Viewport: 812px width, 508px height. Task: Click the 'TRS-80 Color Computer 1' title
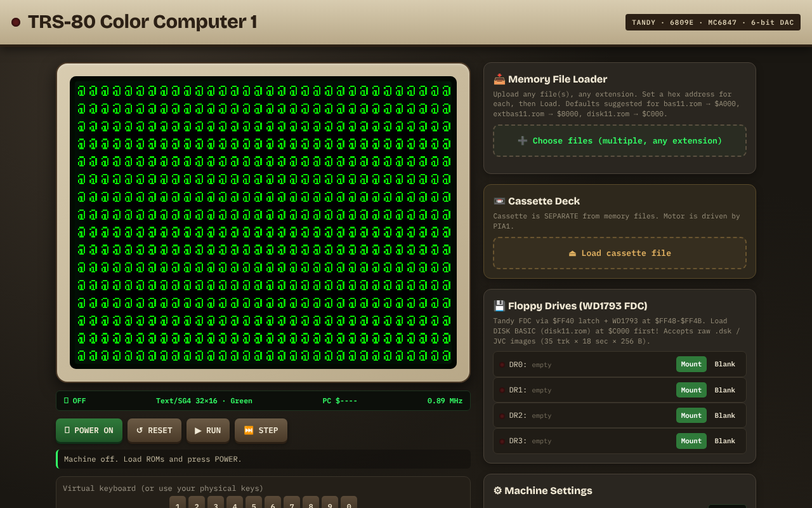[x=143, y=22]
